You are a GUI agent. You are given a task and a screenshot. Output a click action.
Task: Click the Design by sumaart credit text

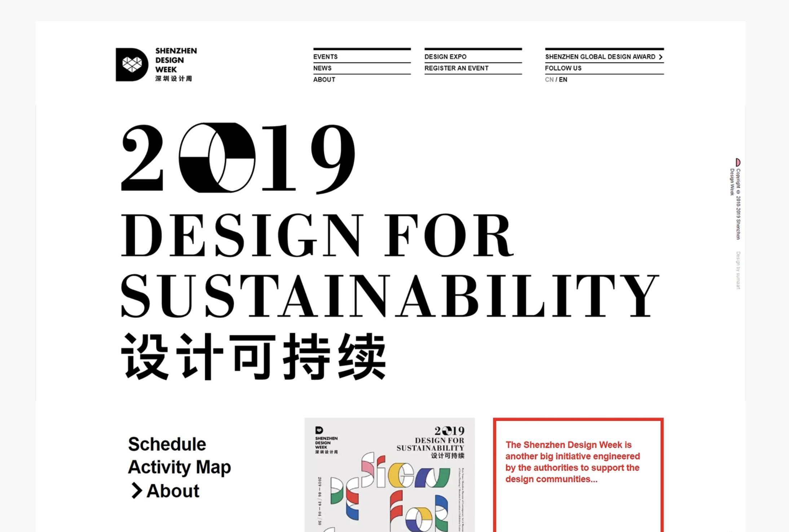coord(738,270)
